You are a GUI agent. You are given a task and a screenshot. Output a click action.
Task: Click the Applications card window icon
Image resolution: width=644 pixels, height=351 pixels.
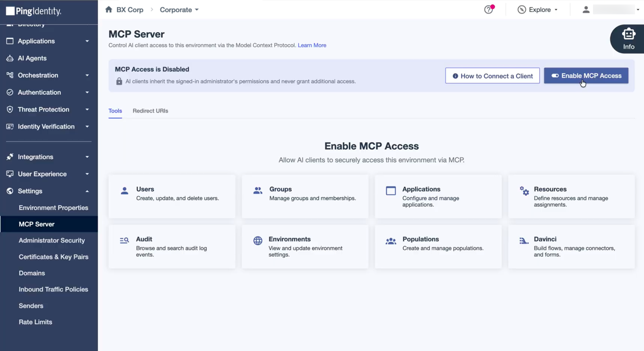tap(391, 191)
